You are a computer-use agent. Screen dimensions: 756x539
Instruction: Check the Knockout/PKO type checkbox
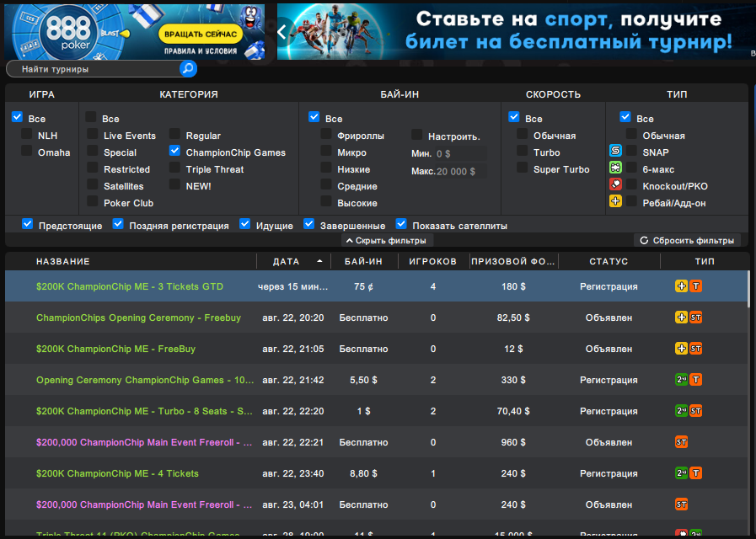(631, 184)
